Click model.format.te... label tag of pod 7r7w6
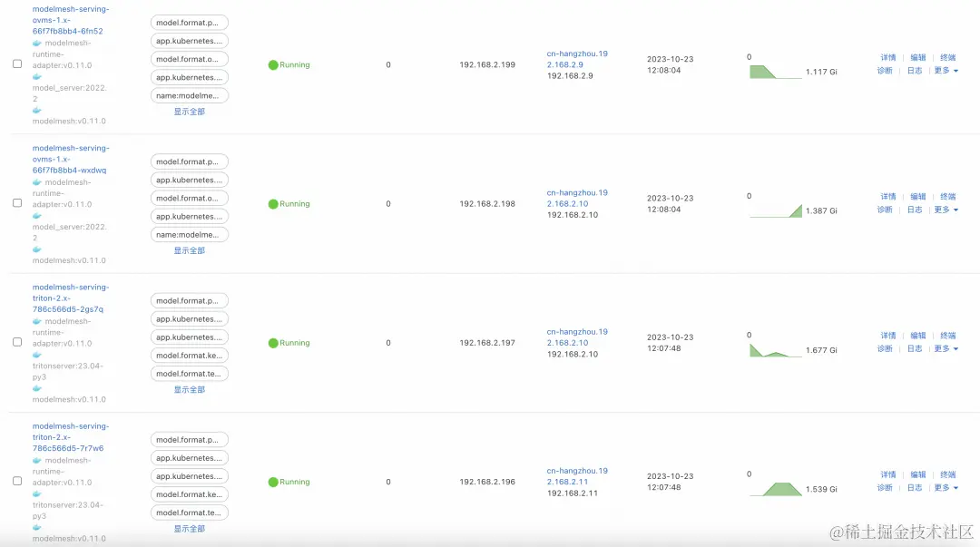 (190, 513)
